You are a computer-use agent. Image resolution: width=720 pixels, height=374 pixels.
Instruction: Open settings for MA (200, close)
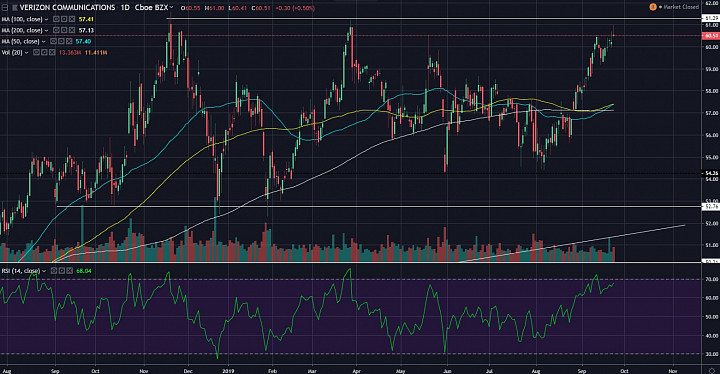pyautogui.click(x=64, y=30)
